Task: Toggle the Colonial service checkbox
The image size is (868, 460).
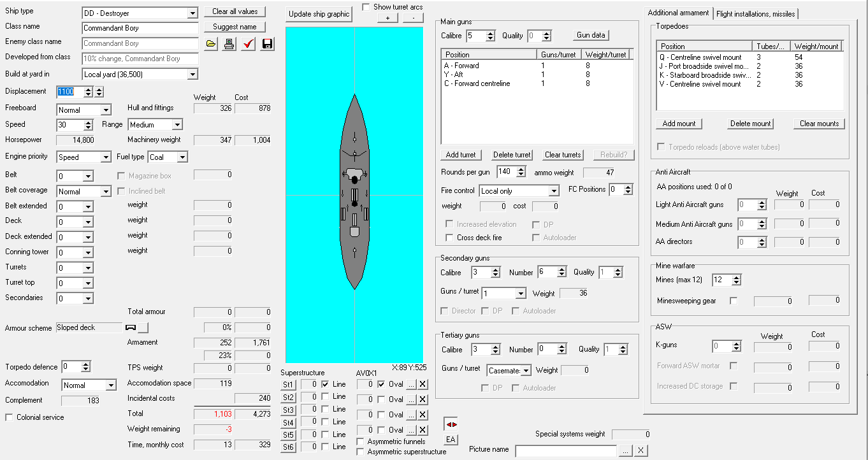Action: click(10, 417)
